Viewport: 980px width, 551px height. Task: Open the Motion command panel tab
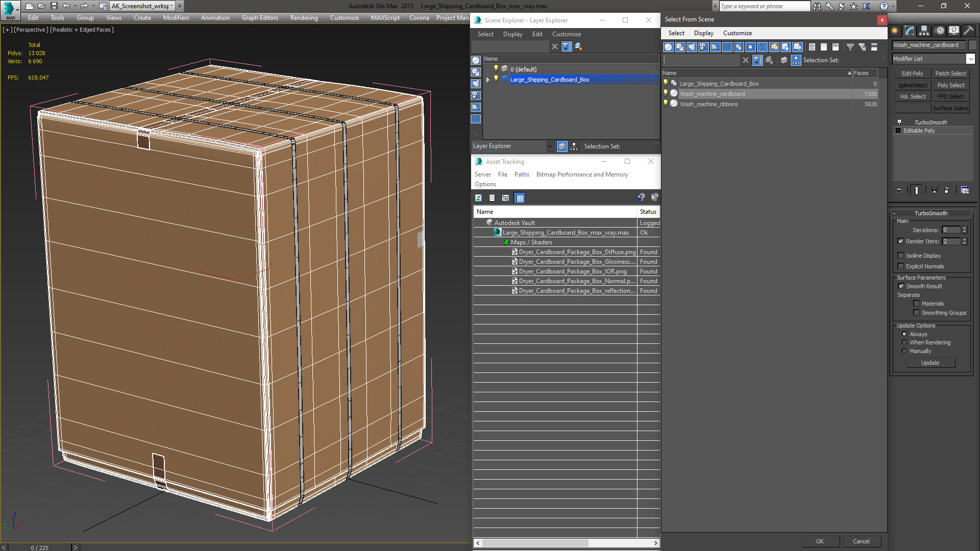point(939,31)
